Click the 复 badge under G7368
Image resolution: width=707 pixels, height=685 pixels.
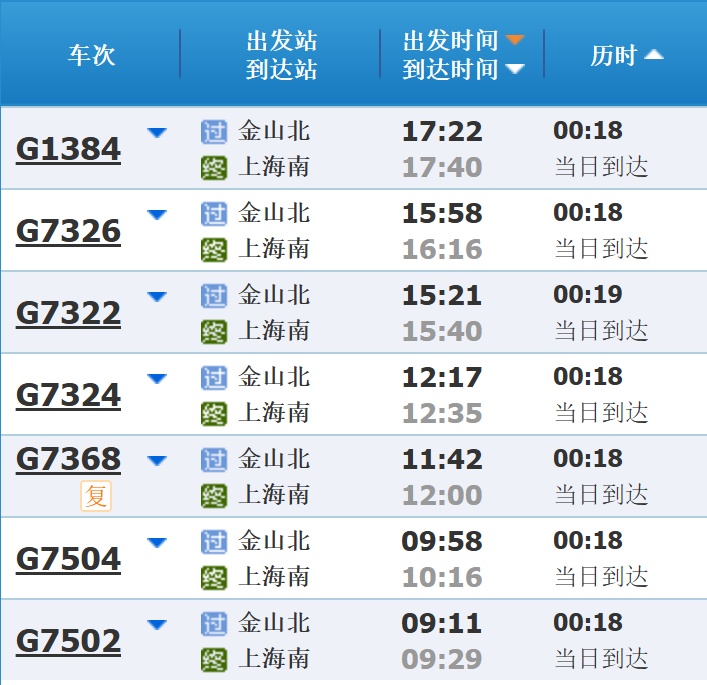tap(96, 496)
